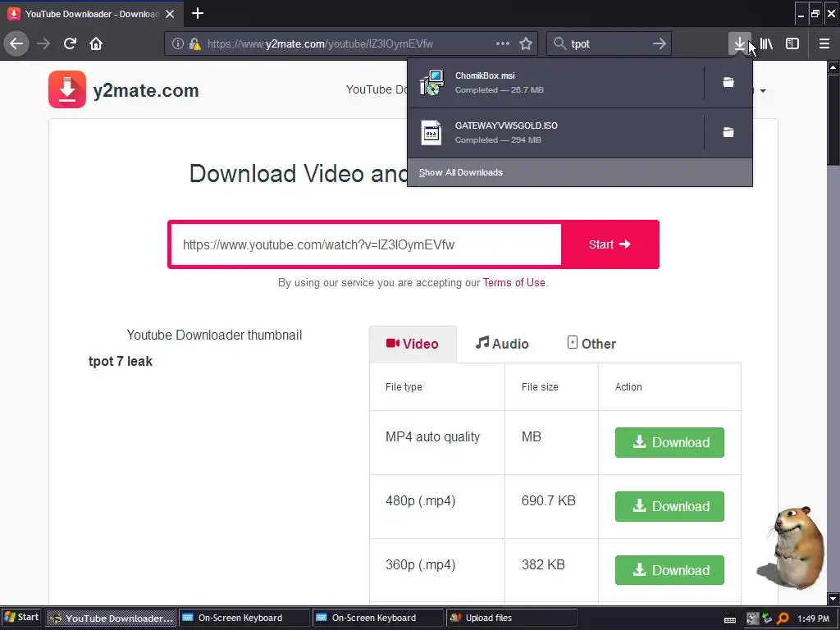Download the 360p (.mp4) video
Screen dimensions: 840x630
tap(669, 570)
